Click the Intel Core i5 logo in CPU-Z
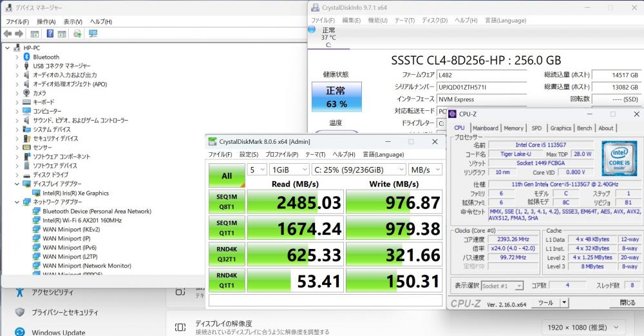 point(619,159)
